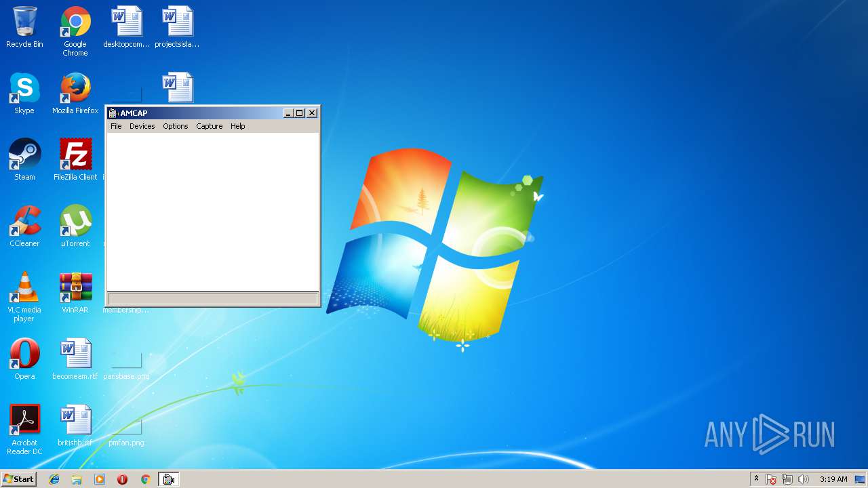
Task: Select the FileZilla Client desktop shortcut
Action: coord(75,160)
